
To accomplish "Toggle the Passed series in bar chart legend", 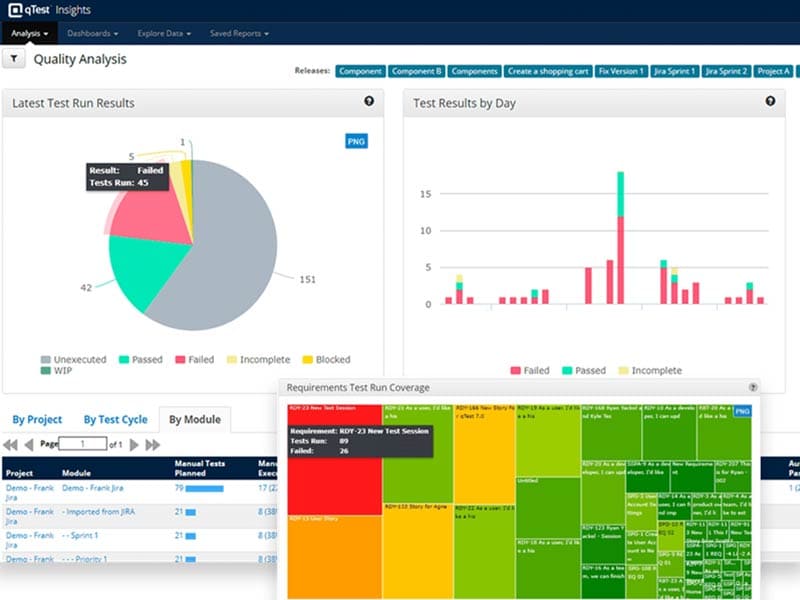I will click(x=582, y=370).
